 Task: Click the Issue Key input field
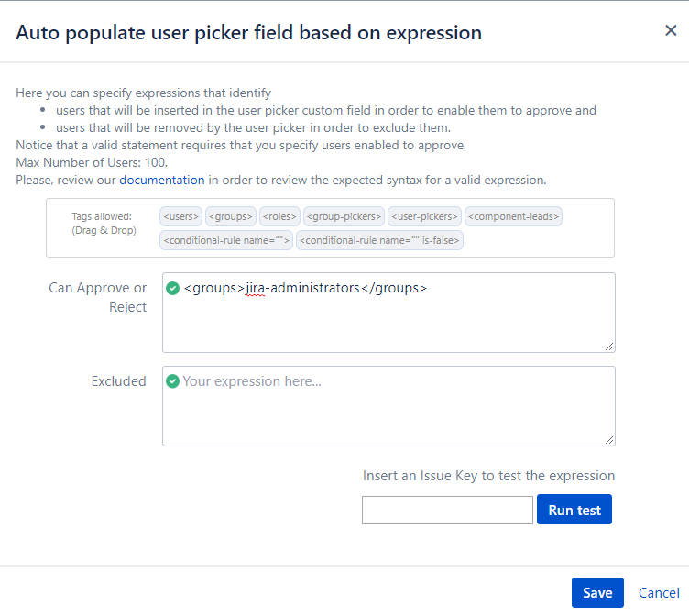(x=447, y=510)
